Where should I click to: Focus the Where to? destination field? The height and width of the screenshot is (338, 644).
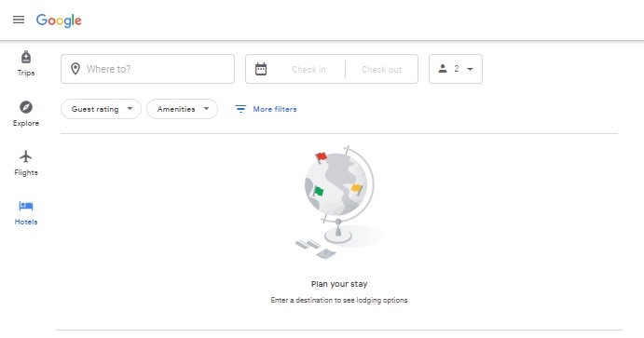pyautogui.click(x=148, y=69)
